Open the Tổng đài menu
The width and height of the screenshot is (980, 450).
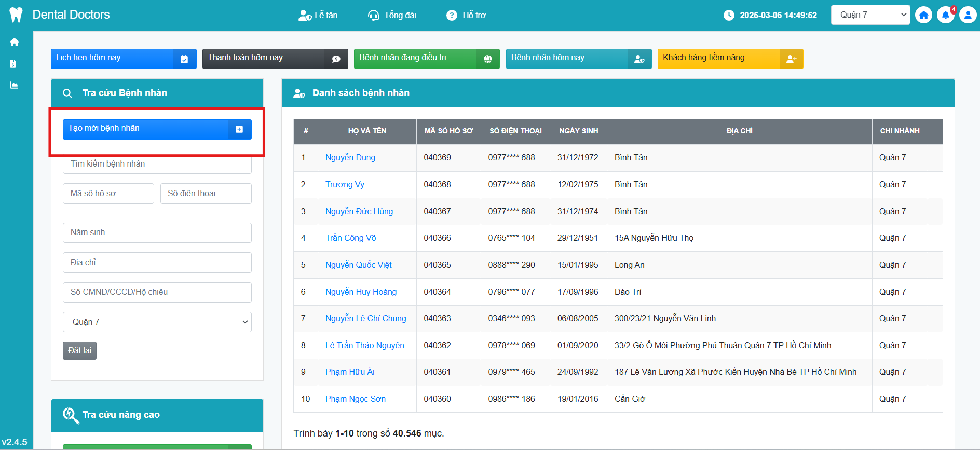pos(392,16)
